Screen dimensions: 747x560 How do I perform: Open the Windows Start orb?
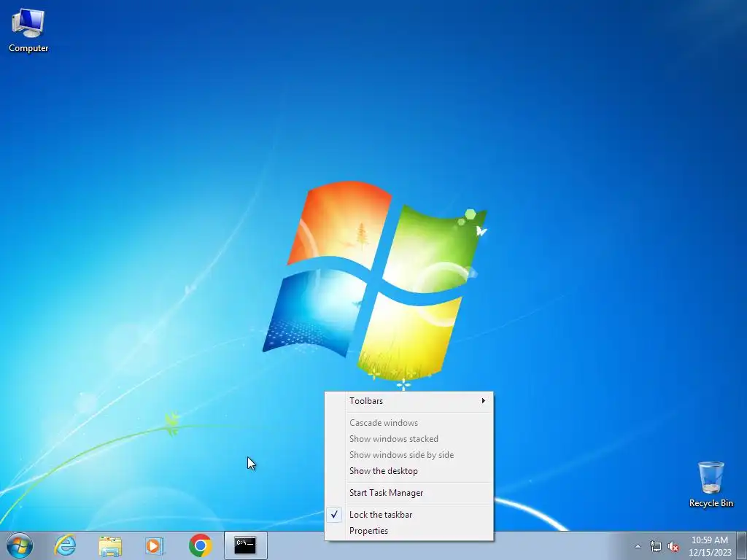[20, 545]
